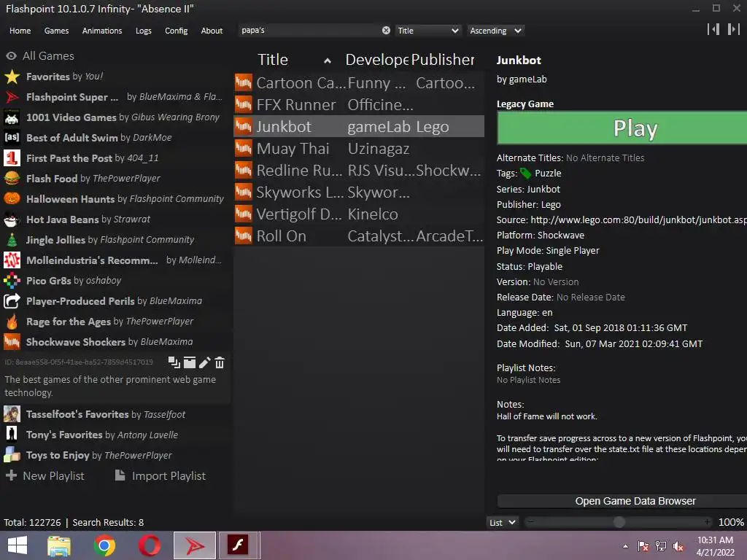747x560 pixels.
Task: Click in the papa's search field
Action: point(309,31)
